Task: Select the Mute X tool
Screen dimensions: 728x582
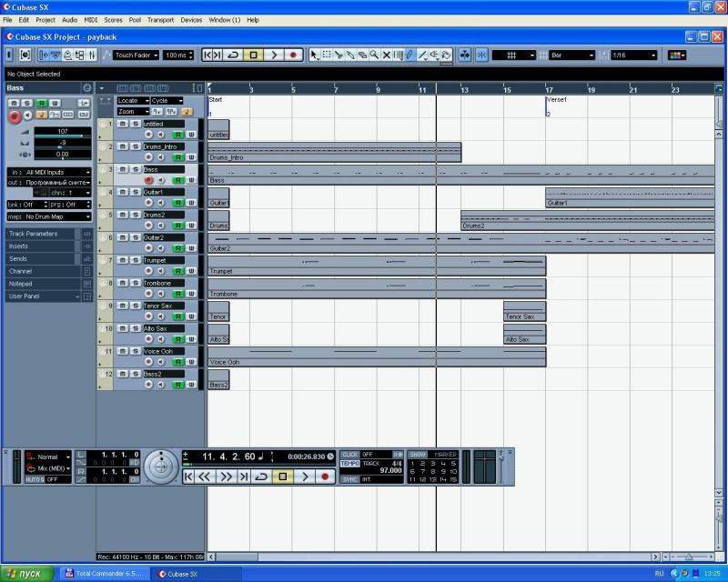Action: tap(386, 55)
